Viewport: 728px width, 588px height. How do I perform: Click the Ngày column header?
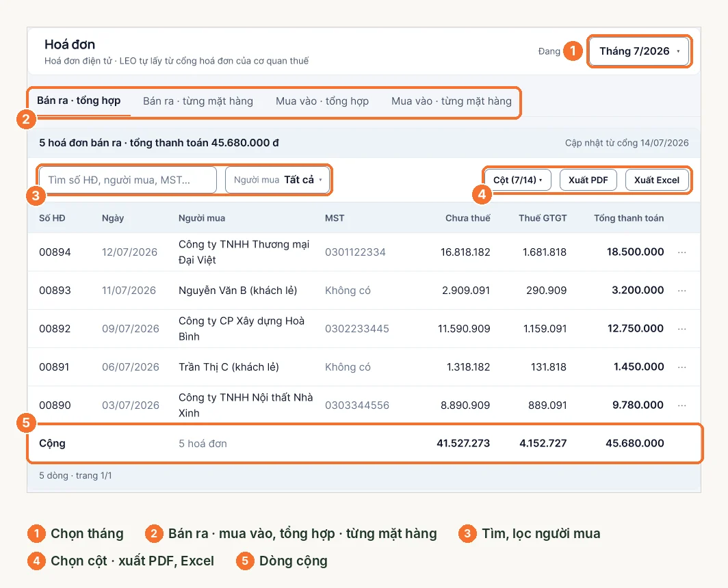click(x=113, y=218)
